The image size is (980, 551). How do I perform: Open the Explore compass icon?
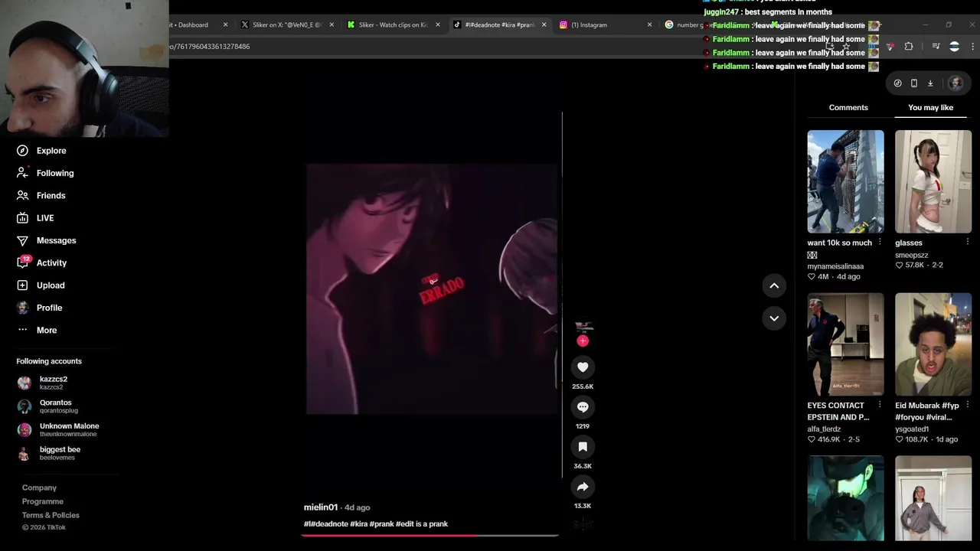coord(22,151)
